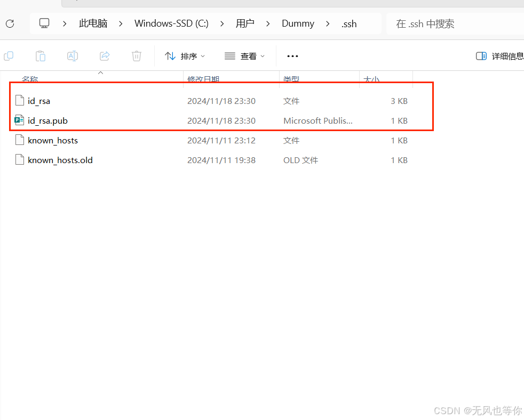The image size is (524, 420).
Task: Navigate to 此电脑 in breadcrumb
Action: (x=93, y=23)
